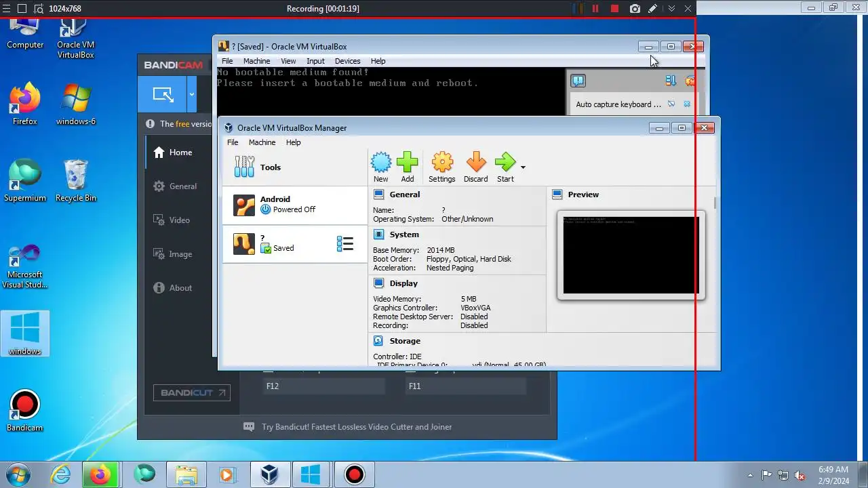Open Help menu in the VM window
The height and width of the screenshot is (488, 868).
(x=378, y=61)
